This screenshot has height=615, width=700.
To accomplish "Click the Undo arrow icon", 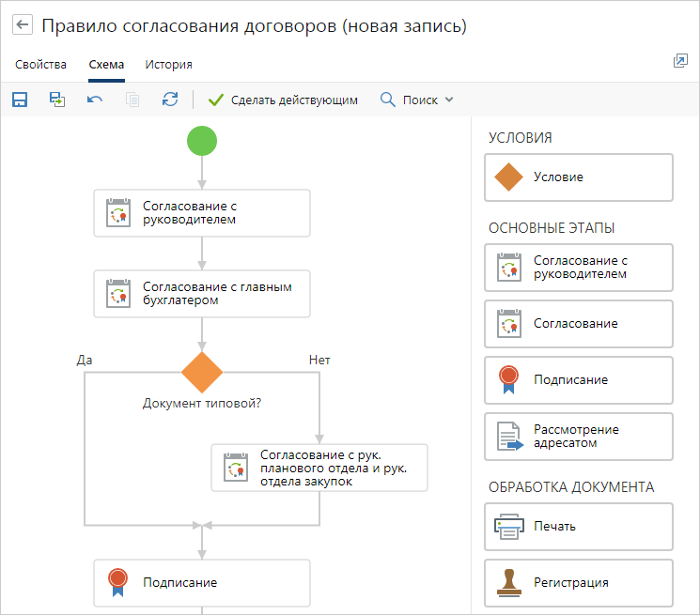I will [x=95, y=100].
